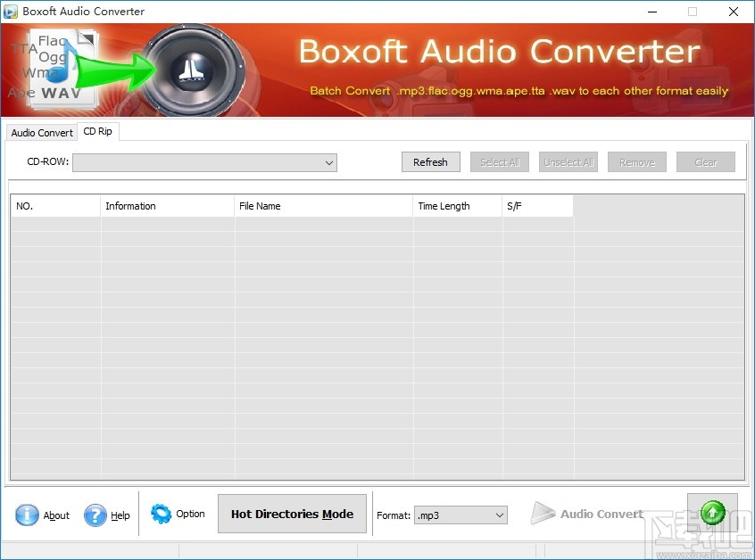The width and height of the screenshot is (755, 560).
Task: Click the Select All button
Action: click(x=499, y=161)
